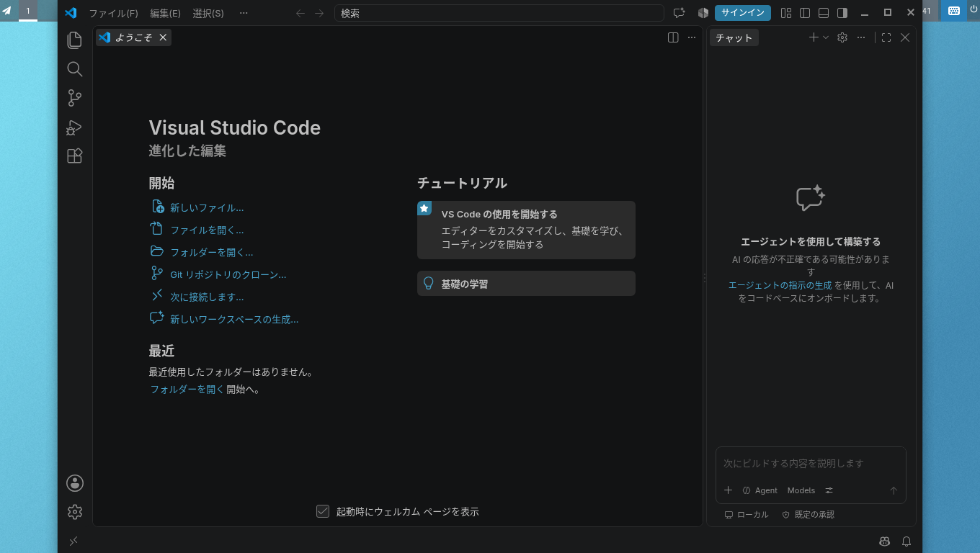Open the ファイル(F) menu

click(113, 13)
